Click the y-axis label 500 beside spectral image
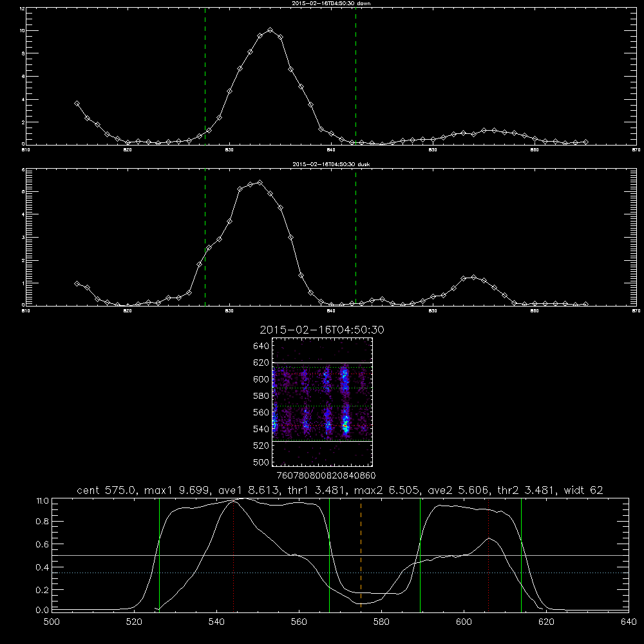644x644 pixels. point(261,462)
